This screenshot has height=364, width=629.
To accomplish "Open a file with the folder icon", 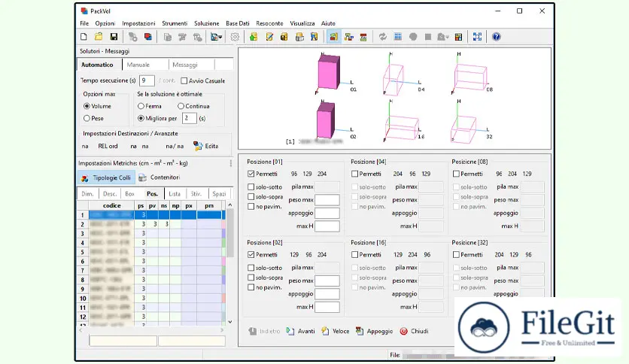I will click(x=99, y=37).
